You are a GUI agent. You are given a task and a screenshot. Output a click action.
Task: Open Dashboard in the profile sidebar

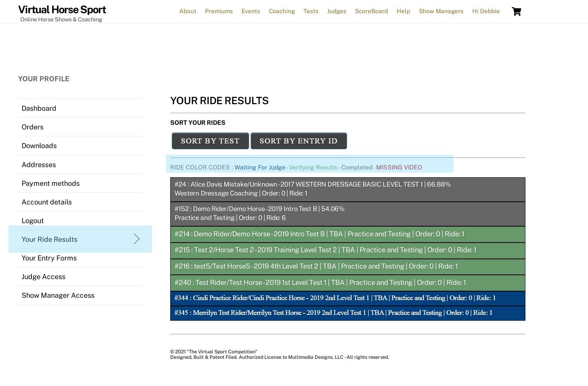[x=39, y=108]
